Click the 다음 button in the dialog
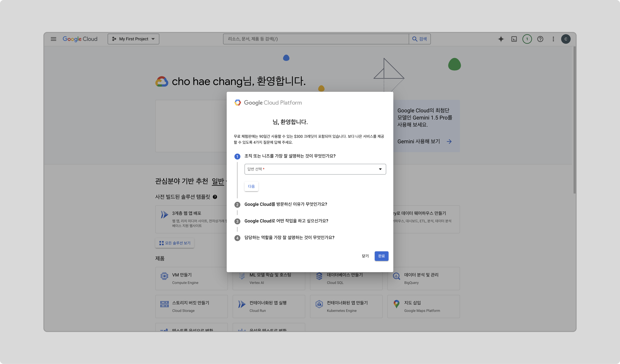The image size is (620, 364). click(251, 186)
